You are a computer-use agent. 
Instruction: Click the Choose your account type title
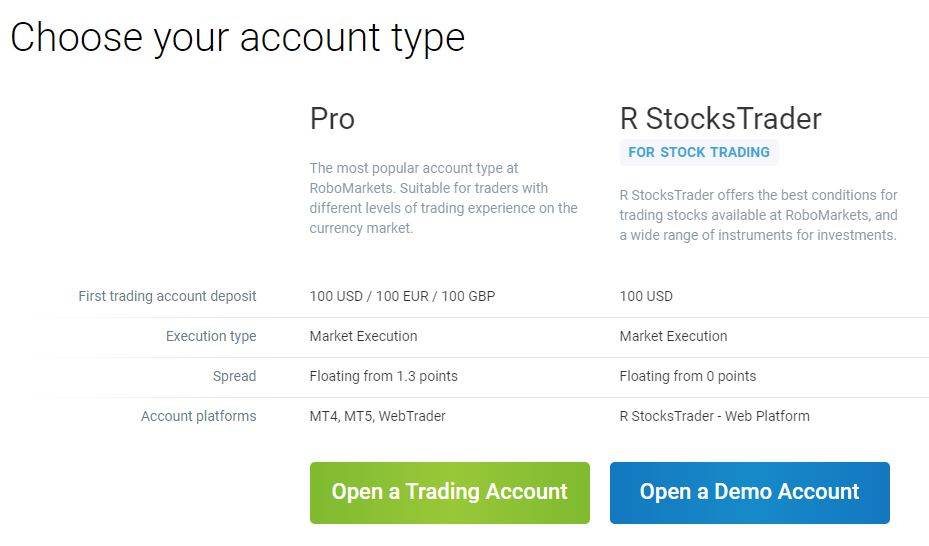tap(238, 37)
